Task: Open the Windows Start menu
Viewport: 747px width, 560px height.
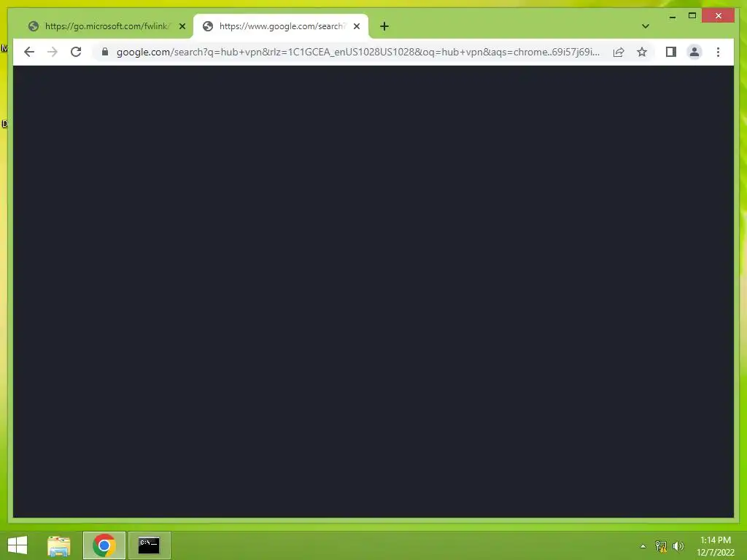Action: [x=18, y=545]
